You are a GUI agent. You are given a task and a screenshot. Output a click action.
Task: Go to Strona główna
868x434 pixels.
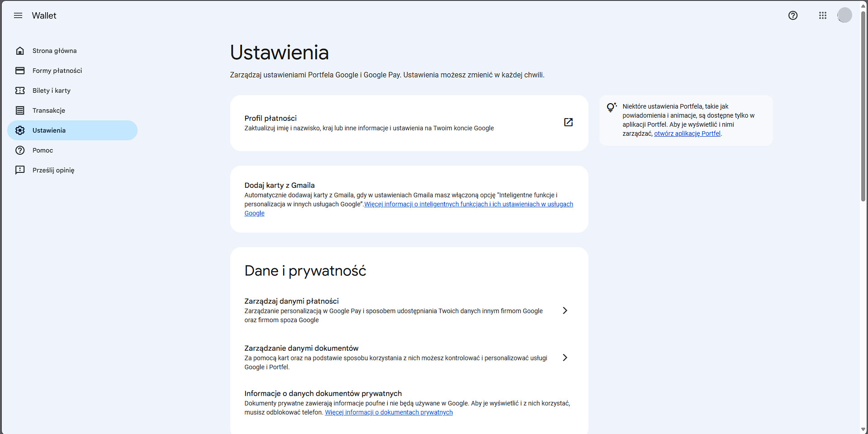(72, 51)
